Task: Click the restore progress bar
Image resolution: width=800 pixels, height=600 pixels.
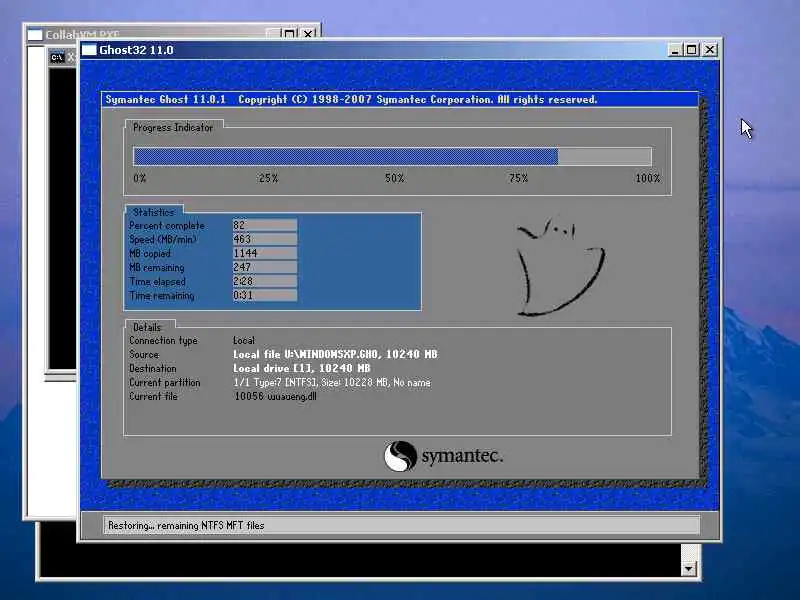Action: pyautogui.click(x=392, y=156)
